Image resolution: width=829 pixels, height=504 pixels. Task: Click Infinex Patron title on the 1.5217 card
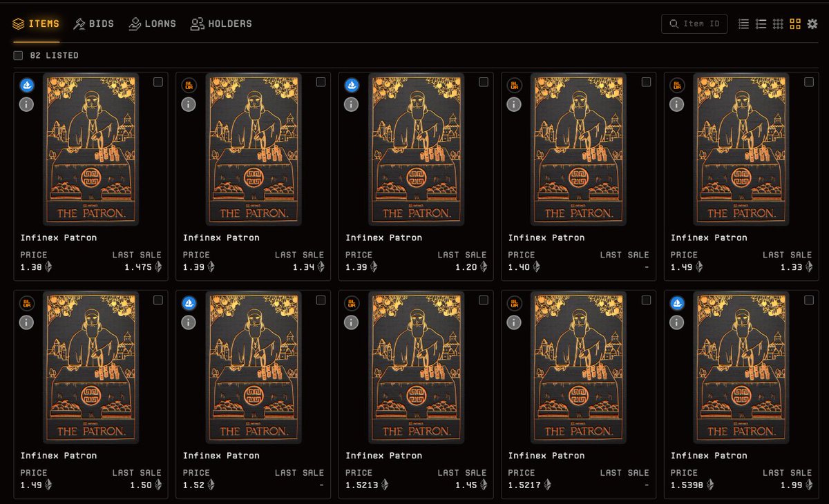point(546,456)
